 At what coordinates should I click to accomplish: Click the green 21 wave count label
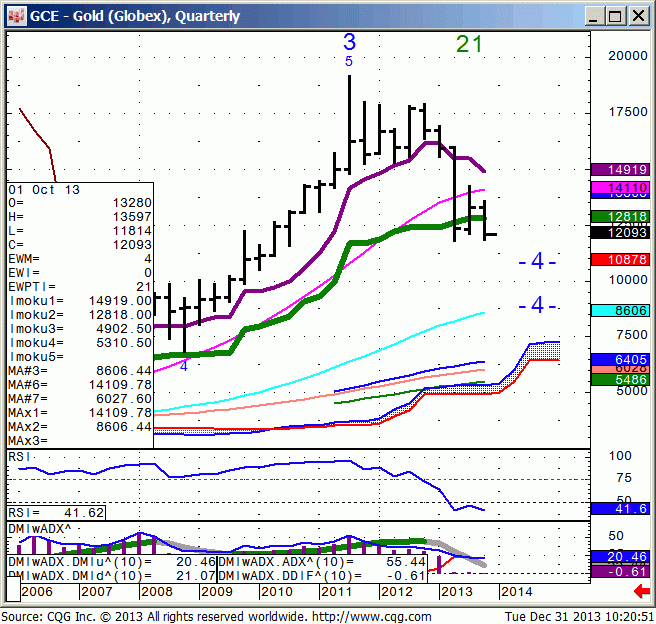(x=469, y=43)
